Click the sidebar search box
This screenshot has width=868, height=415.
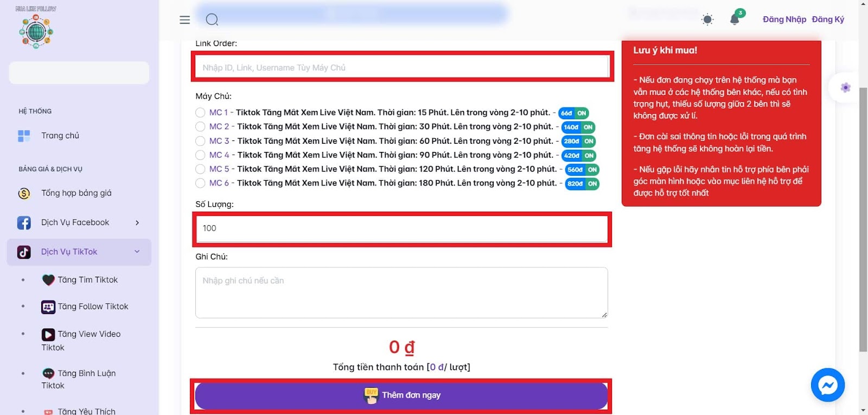pos(79,73)
